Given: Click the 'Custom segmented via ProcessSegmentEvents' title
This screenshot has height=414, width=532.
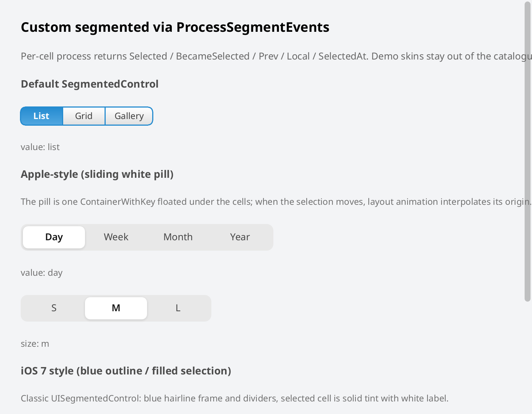Looking at the screenshot, I should pos(175,27).
